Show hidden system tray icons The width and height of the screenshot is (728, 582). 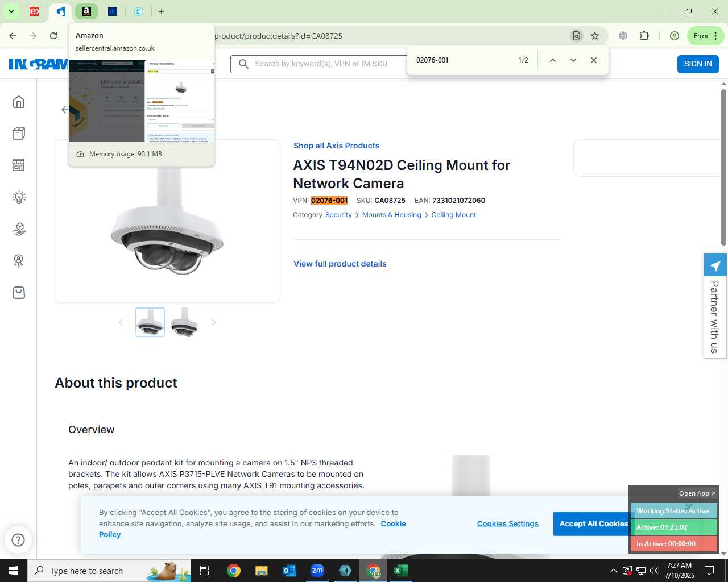pos(613,571)
